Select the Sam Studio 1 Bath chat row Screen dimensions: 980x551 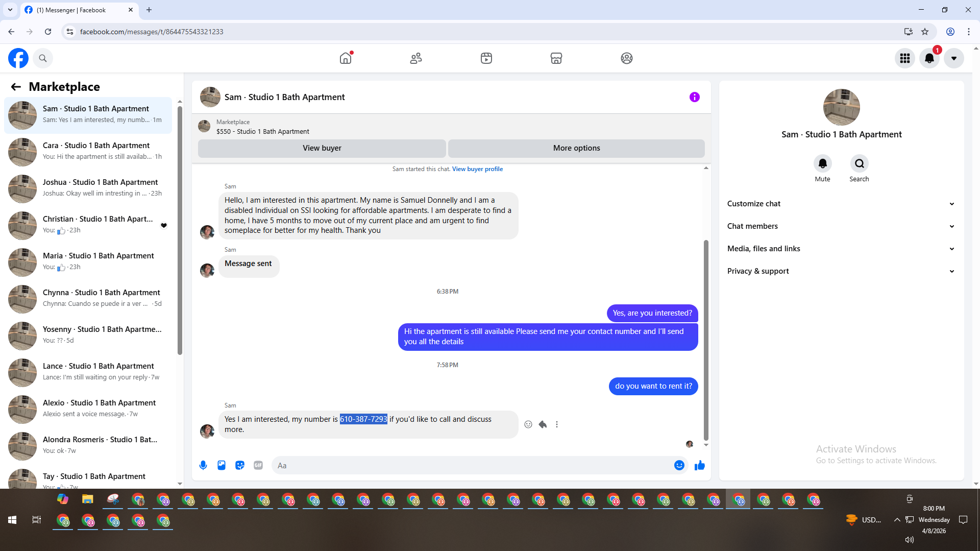click(x=88, y=115)
